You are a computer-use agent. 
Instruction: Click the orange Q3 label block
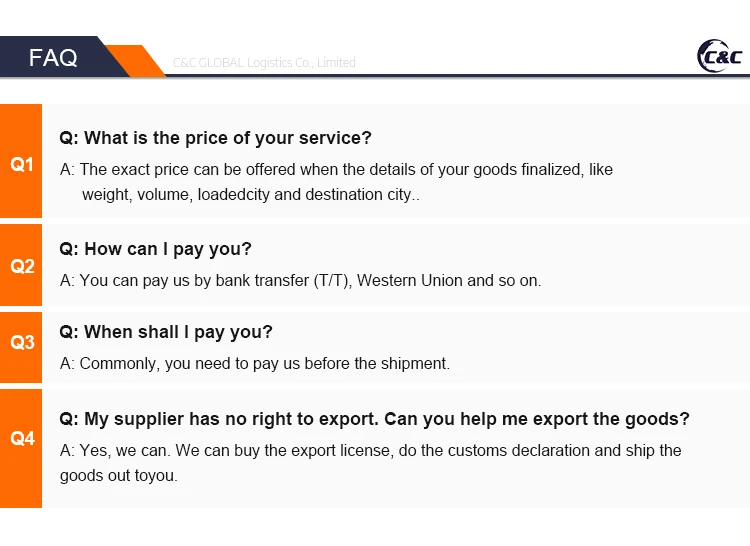coord(21,342)
